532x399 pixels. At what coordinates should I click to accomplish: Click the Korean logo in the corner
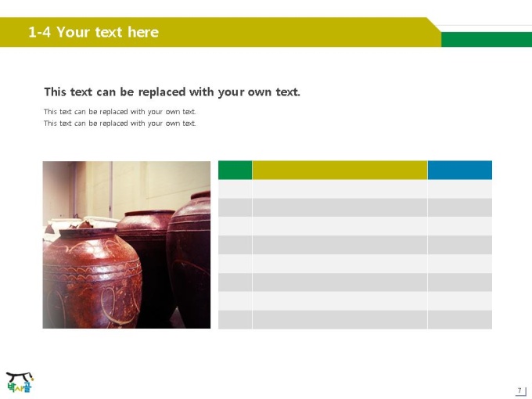pyautogui.click(x=20, y=382)
